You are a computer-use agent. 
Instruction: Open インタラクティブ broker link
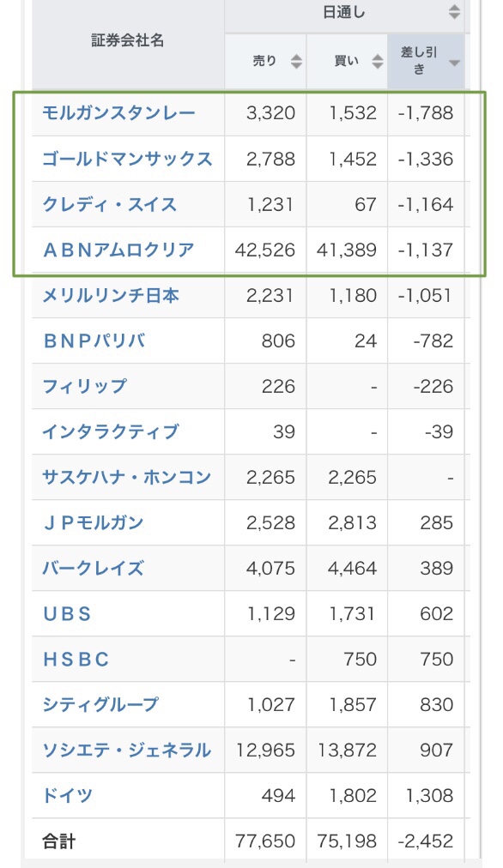(111, 431)
